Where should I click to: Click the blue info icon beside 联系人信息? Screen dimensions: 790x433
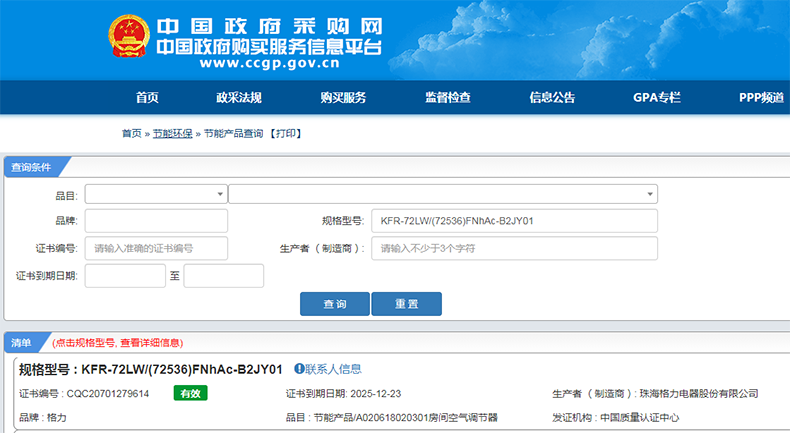[x=298, y=369]
